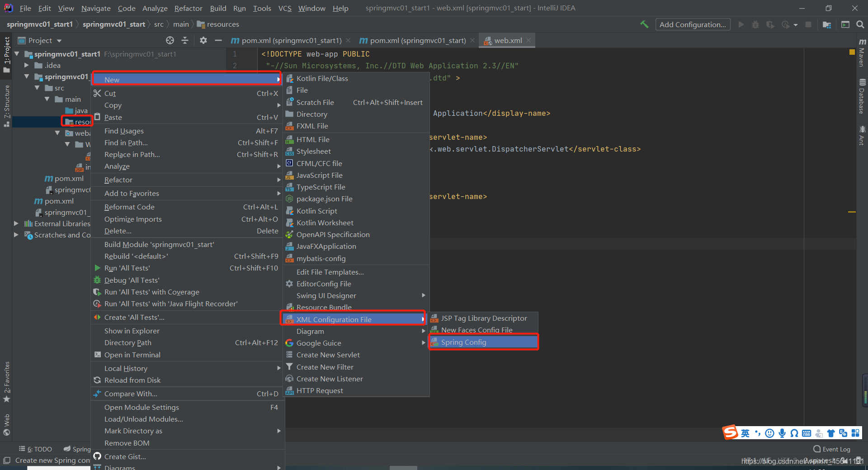
Task: Expand the Local History submenu
Action: point(188,368)
